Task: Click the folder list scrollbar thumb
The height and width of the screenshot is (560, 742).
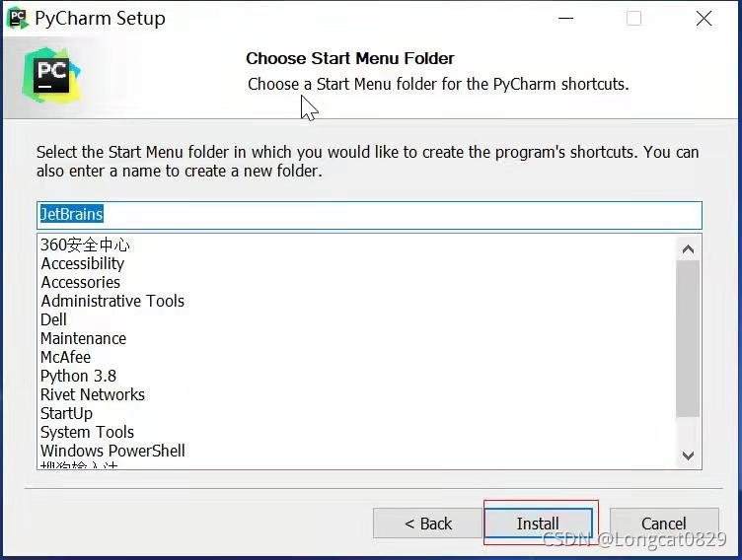Action: click(688, 339)
